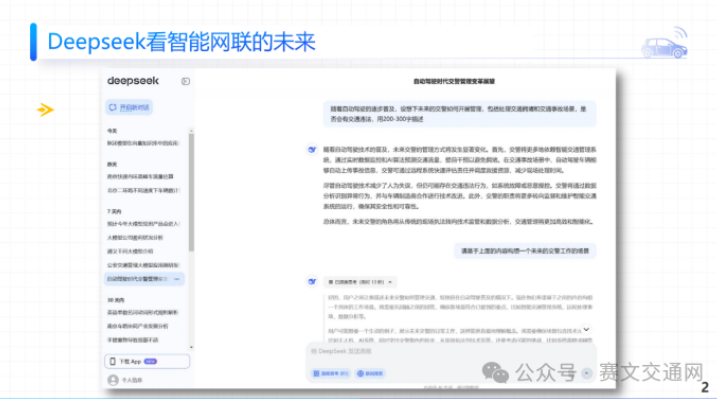717x399 pixels.
Task: Click the deepseek logo
Action: 133,81
